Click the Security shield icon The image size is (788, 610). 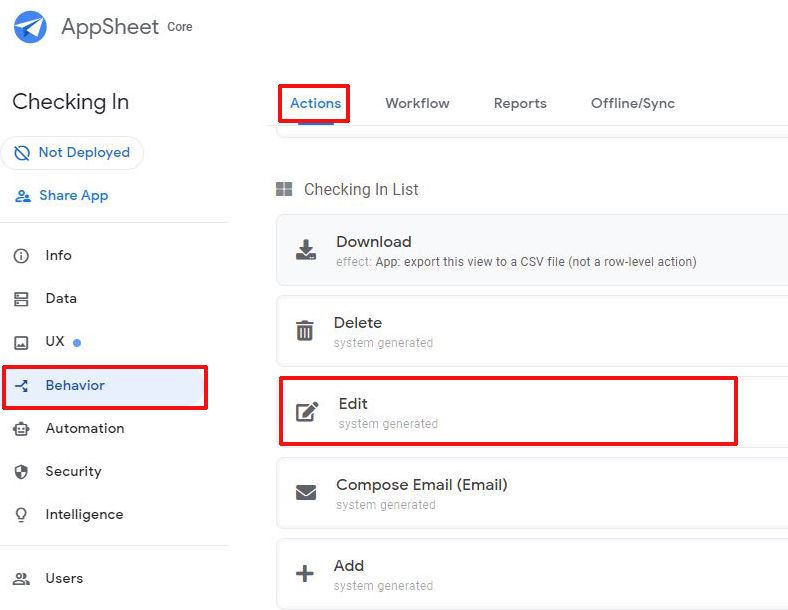pyautogui.click(x=21, y=472)
